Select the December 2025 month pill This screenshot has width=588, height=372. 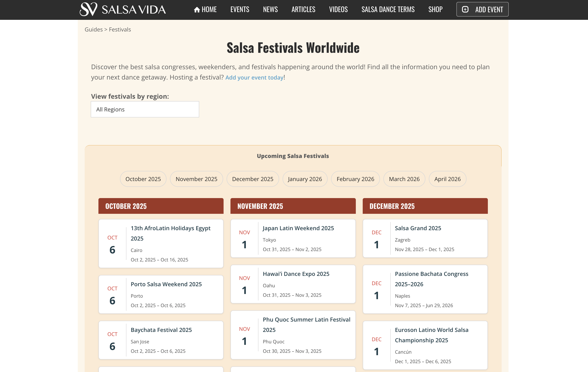(252, 179)
